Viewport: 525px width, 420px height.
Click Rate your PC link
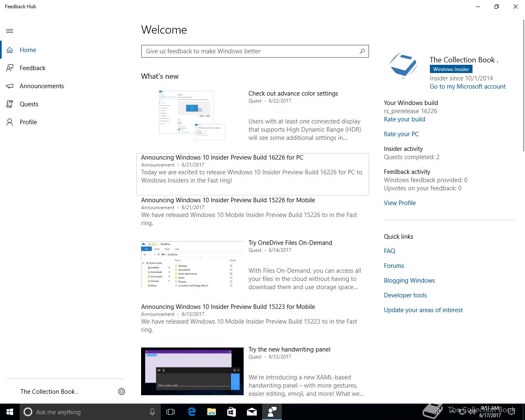click(401, 134)
